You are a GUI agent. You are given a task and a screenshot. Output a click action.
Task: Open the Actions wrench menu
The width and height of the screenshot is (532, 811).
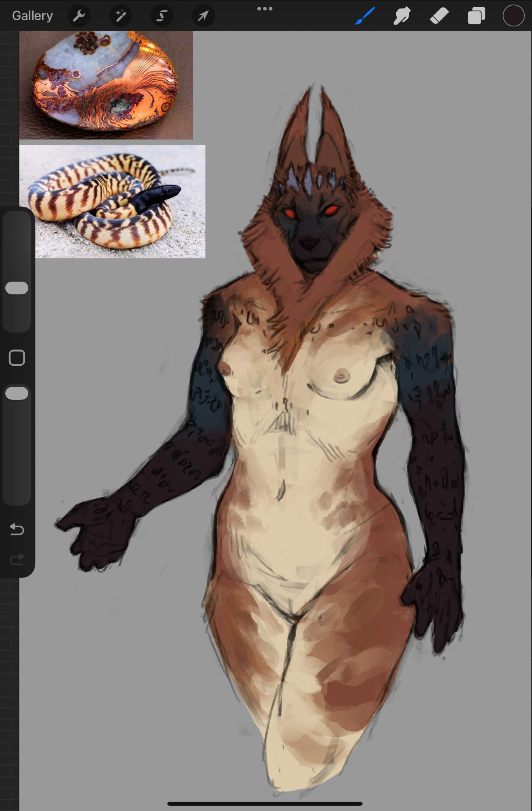point(79,16)
